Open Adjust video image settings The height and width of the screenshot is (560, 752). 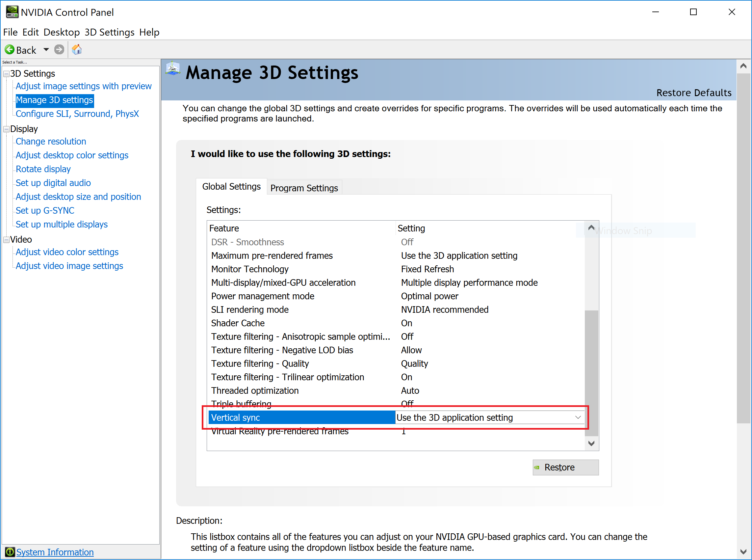point(69,266)
